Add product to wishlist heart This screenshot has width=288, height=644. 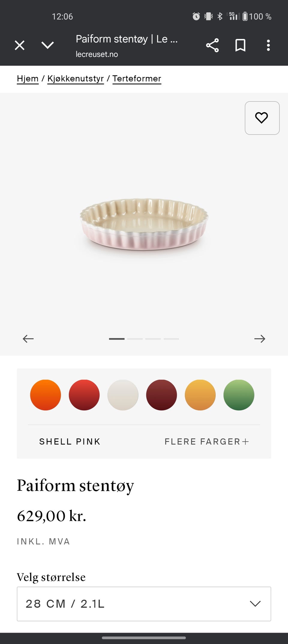coord(262,118)
